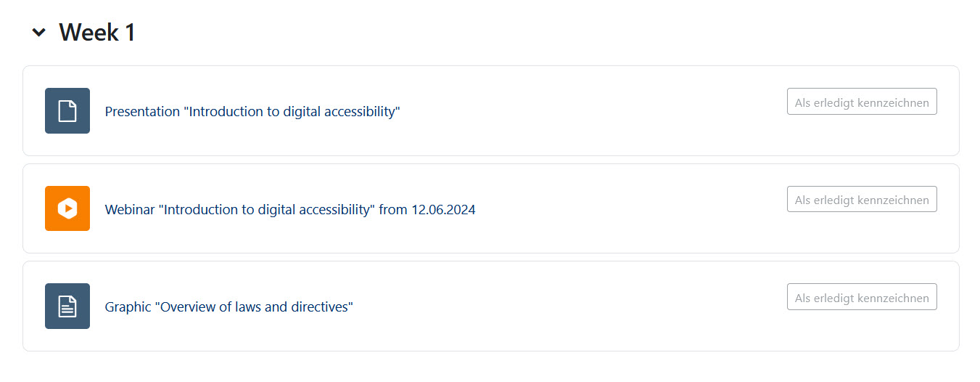Click "Als erledigt kennzeichnen" in the first activity row
980x382 pixels.
point(862,102)
